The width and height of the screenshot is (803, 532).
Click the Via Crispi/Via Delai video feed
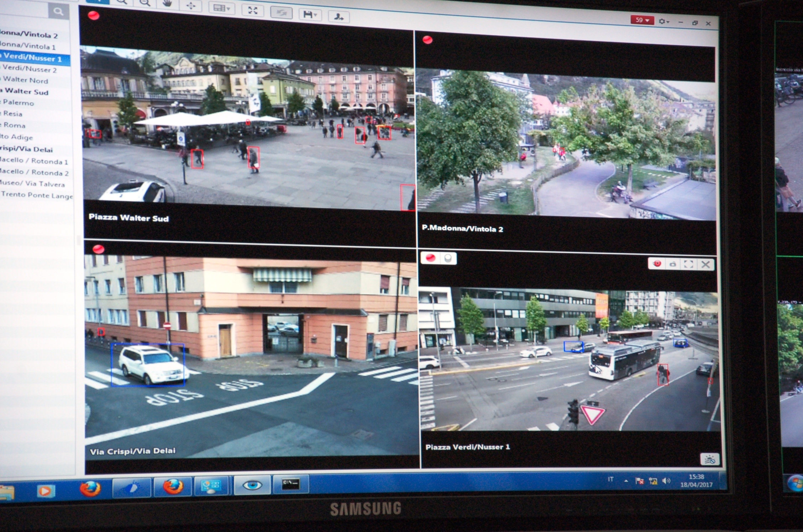(x=251, y=356)
